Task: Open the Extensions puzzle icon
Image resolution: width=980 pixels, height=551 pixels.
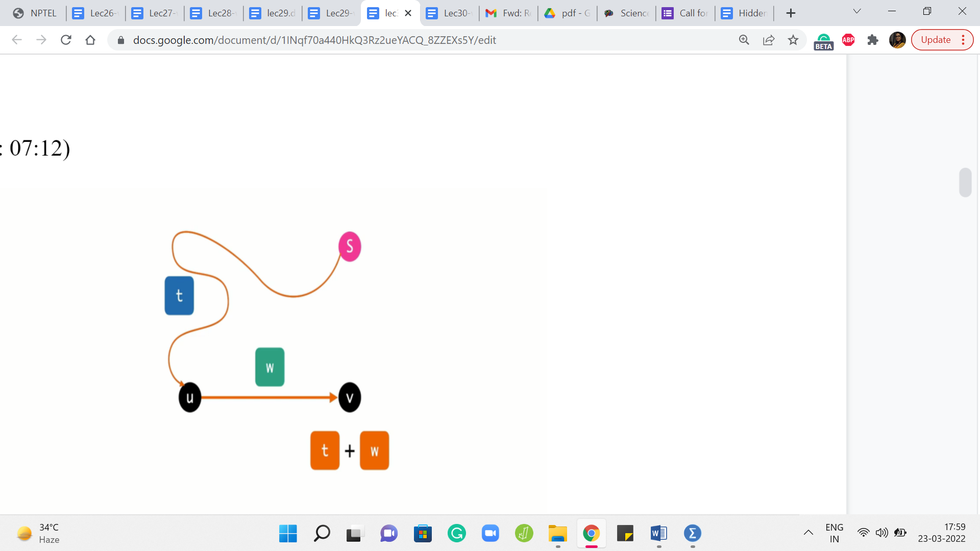Action: 873,40
